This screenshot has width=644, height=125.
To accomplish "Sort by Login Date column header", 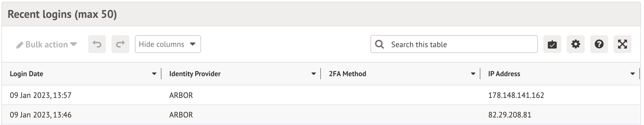I will 26,74.
